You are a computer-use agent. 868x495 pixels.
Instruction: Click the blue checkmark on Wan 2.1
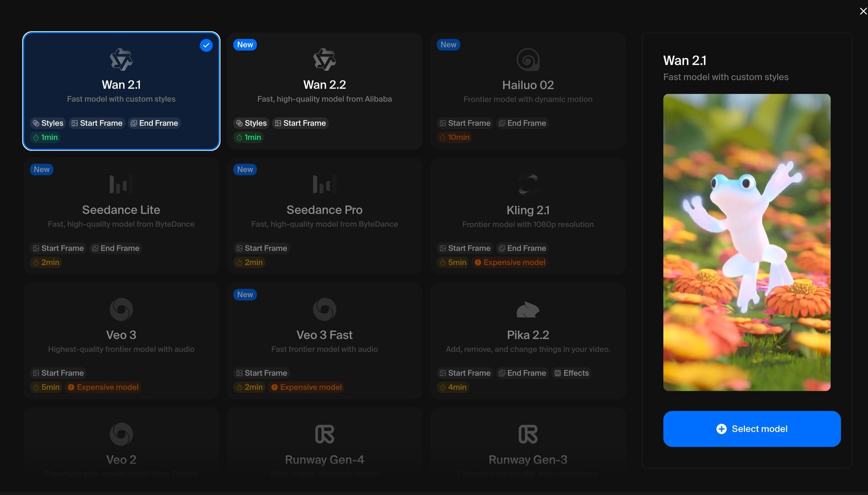pos(206,45)
